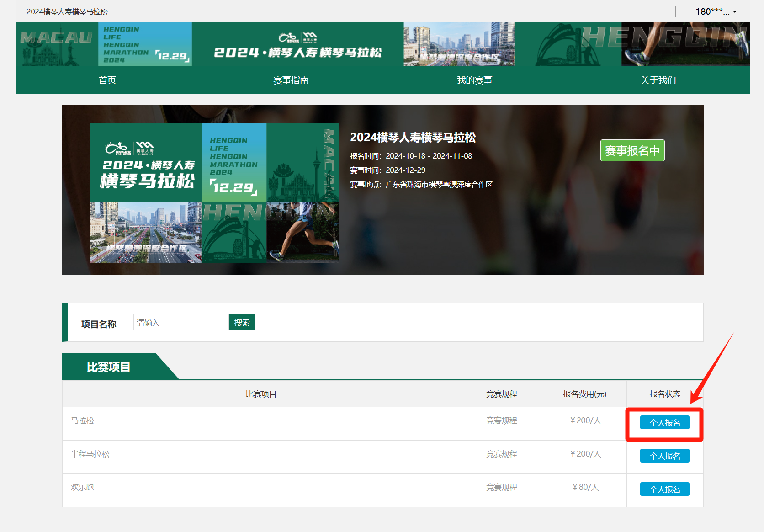This screenshot has width=764, height=532.
Task: Click the 项目名称 search input field
Action: pyautogui.click(x=181, y=322)
